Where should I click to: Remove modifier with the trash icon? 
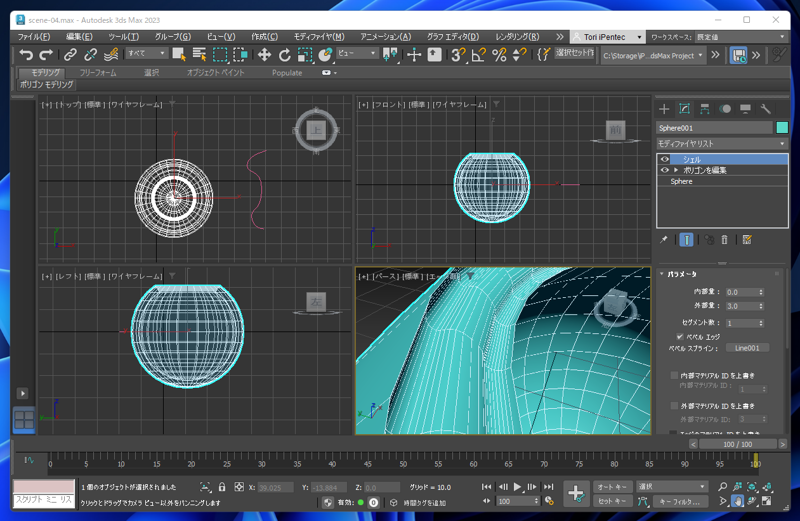(x=724, y=239)
